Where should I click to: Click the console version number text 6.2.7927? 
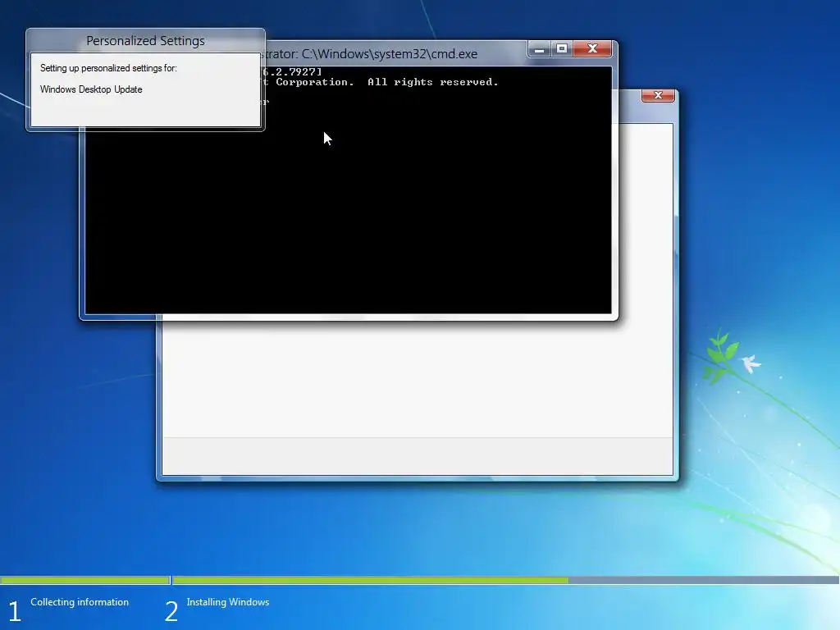coord(293,72)
